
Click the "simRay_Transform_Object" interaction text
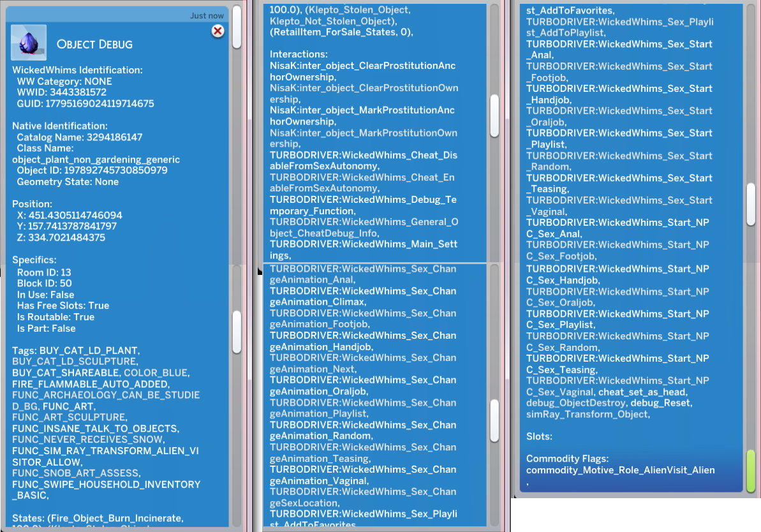[x=588, y=414]
